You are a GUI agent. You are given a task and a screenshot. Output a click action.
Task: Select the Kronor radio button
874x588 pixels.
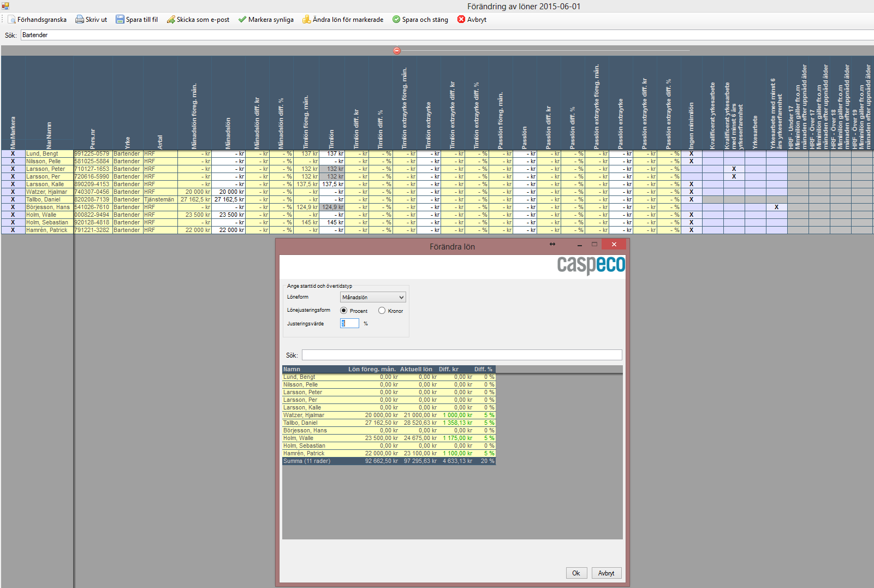click(x=382, y=311)
